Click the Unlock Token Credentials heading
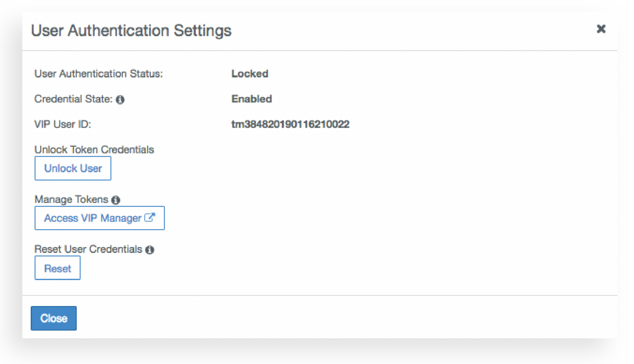634x364 pixels. pyautogui.click(x=94, y=150)
